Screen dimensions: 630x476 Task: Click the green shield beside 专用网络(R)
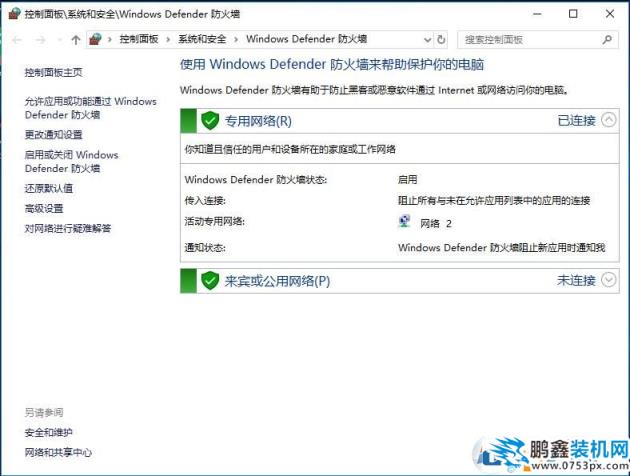[210, 121]
